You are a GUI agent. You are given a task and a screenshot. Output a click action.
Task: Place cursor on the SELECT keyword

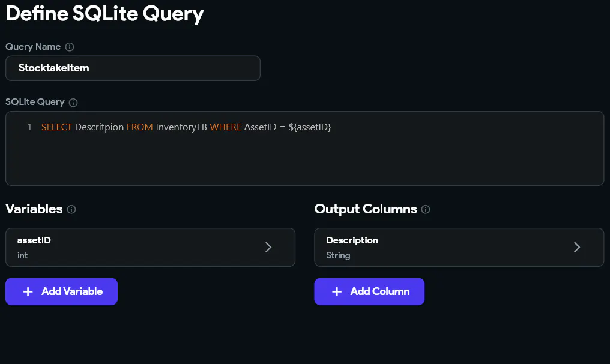pyautogui.click(x=56, y=127)
